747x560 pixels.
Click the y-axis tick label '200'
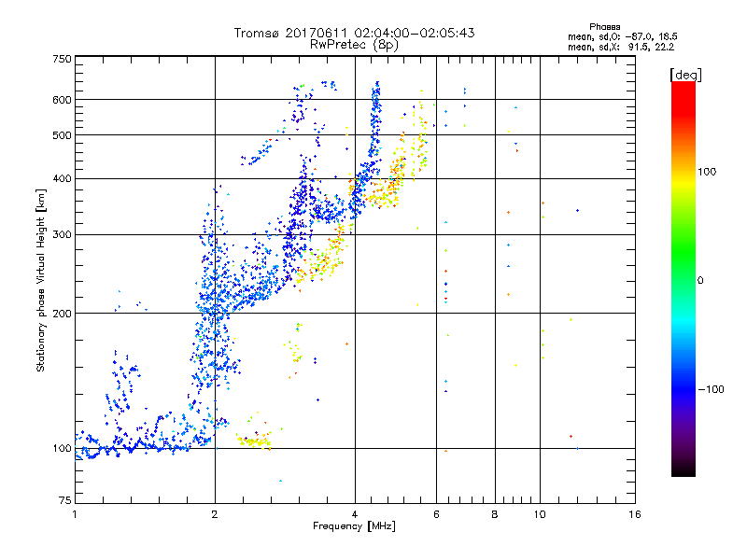62,314
